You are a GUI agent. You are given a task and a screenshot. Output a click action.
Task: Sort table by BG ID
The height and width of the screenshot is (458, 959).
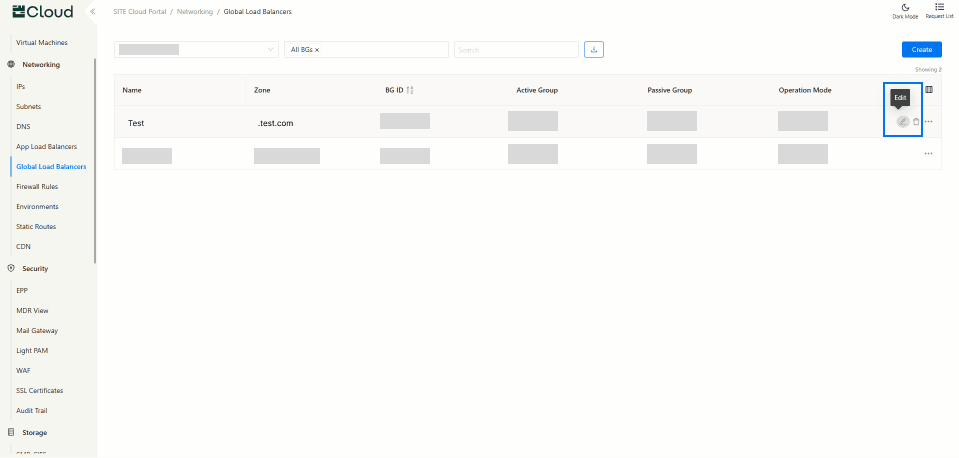coord(410,91)
